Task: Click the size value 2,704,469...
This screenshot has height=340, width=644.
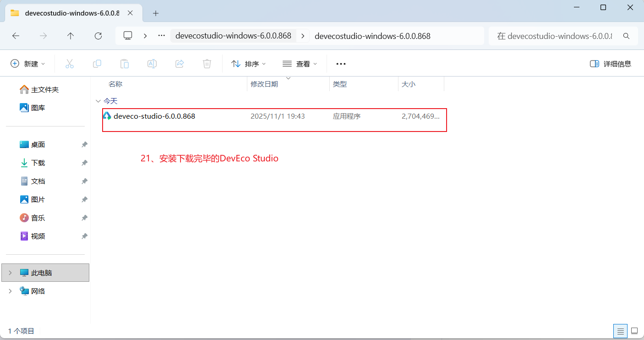Action: click(421, 116)
